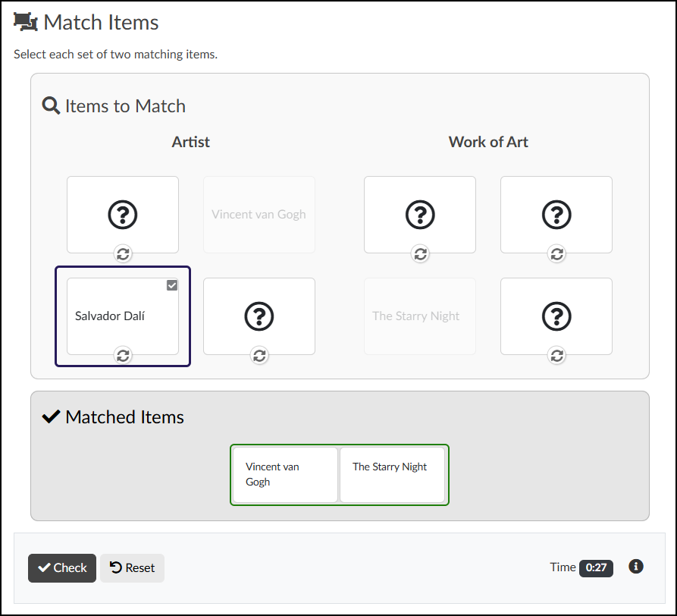Reveal the first hidden Work of Art card
The height and width of the screenshot is (616, 677).
tap(420, 214)
